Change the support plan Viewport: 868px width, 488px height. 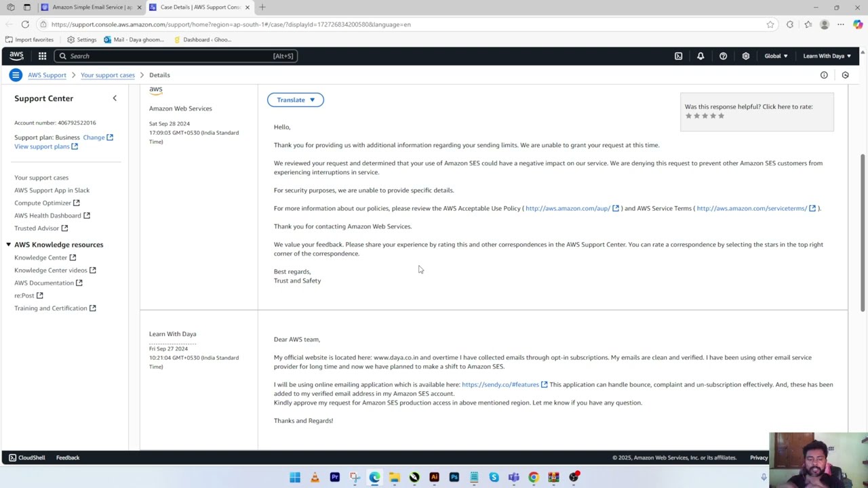coord(98,138)
